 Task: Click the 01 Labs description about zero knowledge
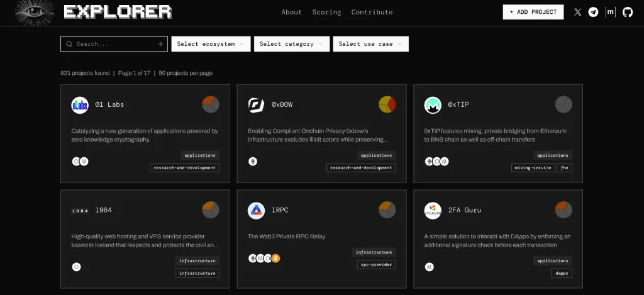point(145,135)
